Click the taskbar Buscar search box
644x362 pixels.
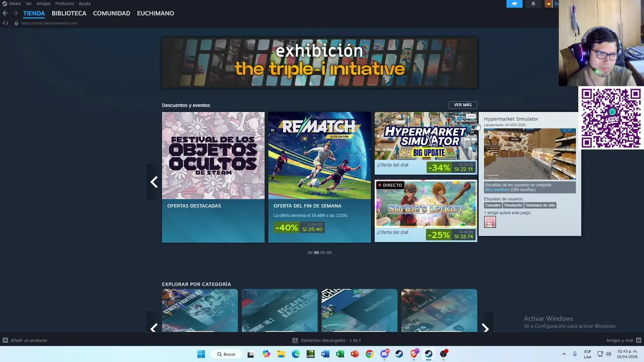click(x=226, y=354)
